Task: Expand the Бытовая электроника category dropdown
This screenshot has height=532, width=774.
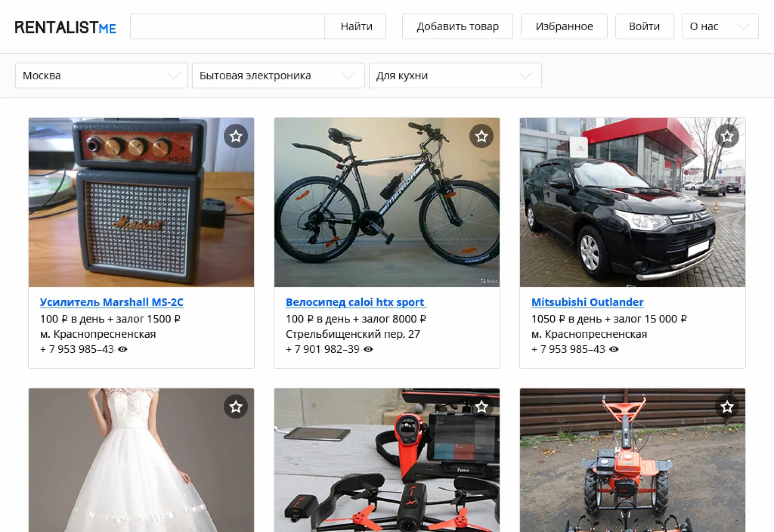Action: point(278,75)
